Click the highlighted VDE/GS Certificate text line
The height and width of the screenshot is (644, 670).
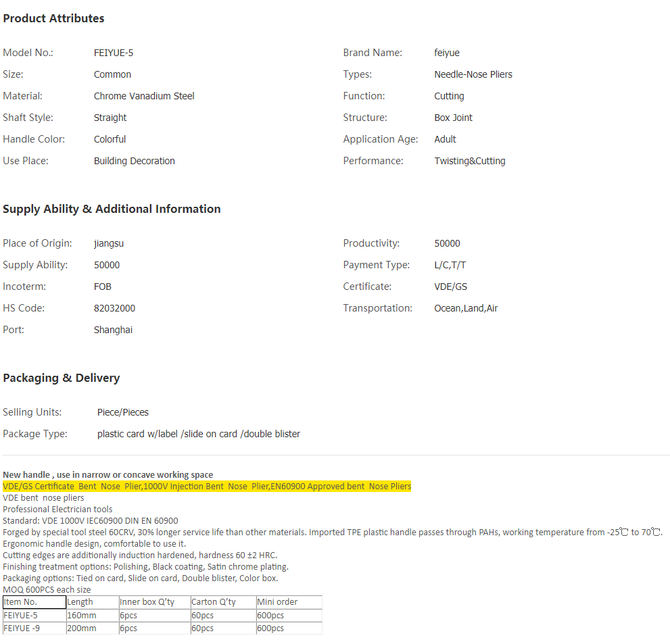(x=206, y=487)
